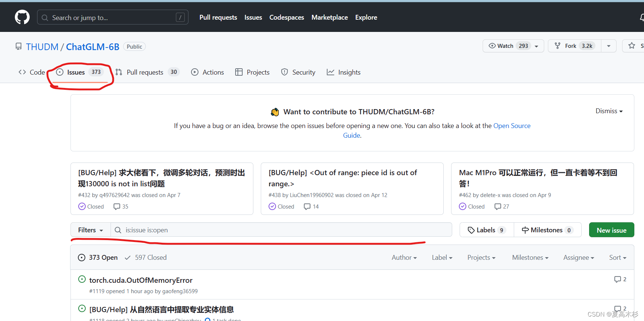Open pinned issue about 130000 not in list
The width and height of the screenshot is (644, 321).
coord(161,178)
